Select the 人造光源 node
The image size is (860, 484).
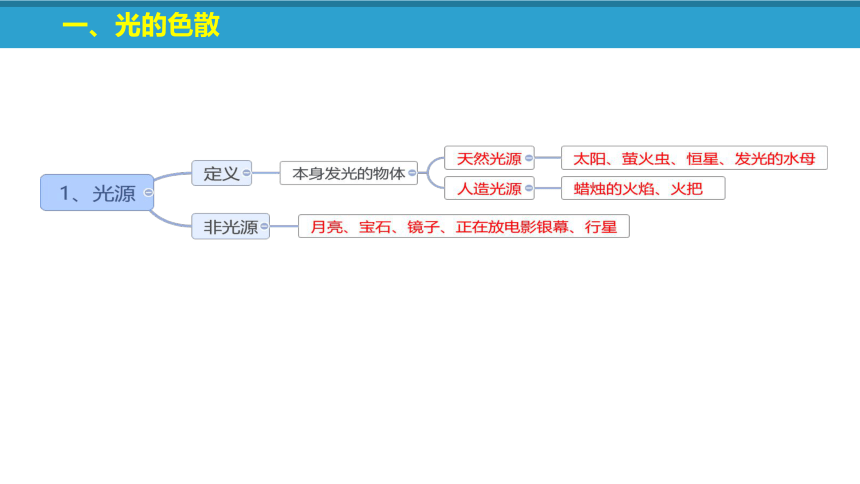489,188
